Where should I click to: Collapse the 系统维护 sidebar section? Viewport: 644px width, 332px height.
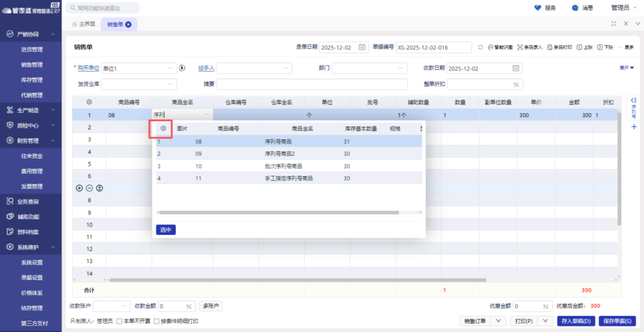click(53, 247)
